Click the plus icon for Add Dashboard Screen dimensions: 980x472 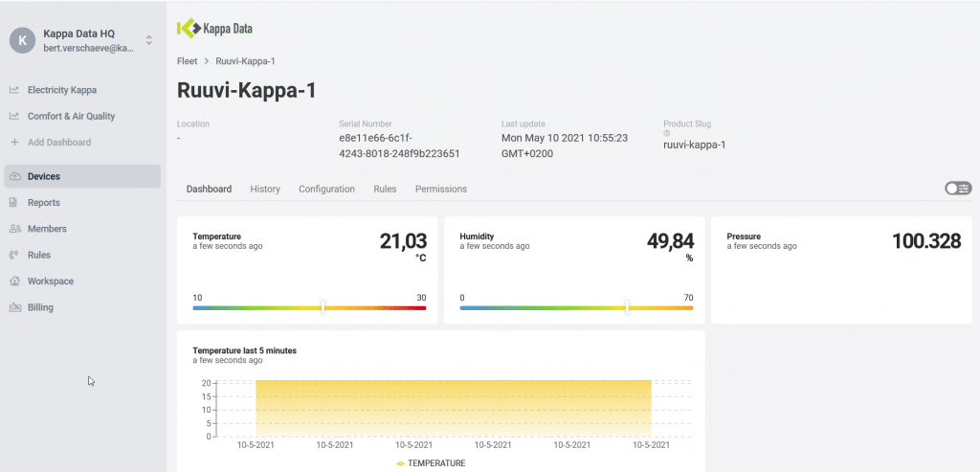(x=14, y=143)
